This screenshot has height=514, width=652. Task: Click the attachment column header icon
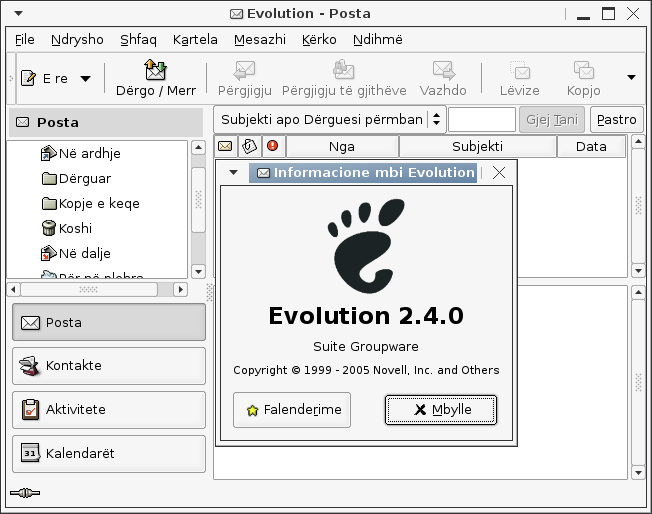(249, 146)
